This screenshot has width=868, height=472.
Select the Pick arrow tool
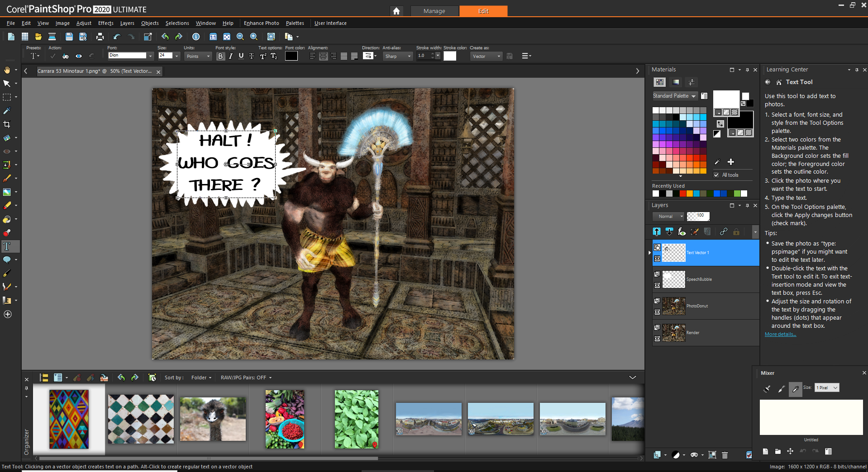7,84
